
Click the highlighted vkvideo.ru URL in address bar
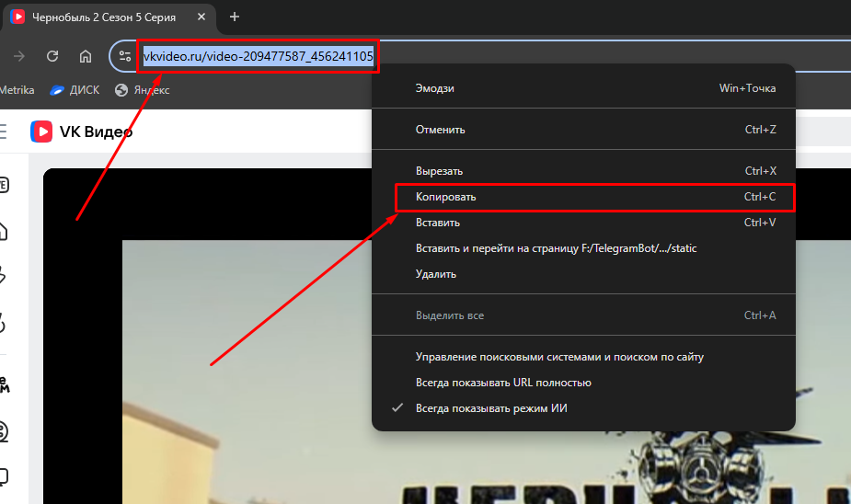258,57
